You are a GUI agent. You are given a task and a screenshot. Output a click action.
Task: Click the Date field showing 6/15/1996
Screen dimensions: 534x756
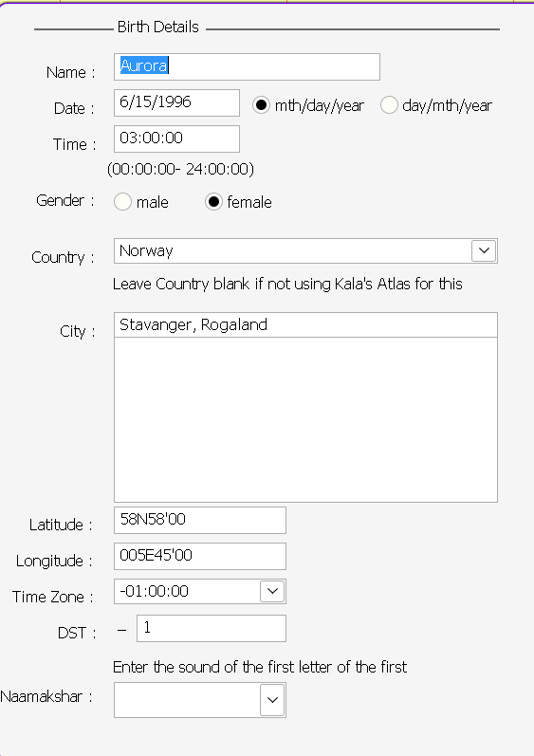[x=176, y=102]
